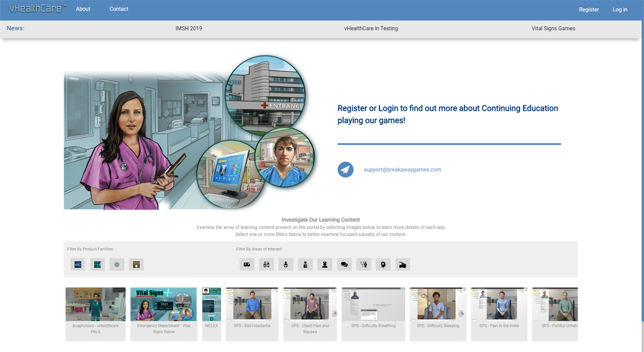Filter by the speech bubbles communication icon
Screen dimensions: 644x352
pyautogui.click(x=344, y=265)
